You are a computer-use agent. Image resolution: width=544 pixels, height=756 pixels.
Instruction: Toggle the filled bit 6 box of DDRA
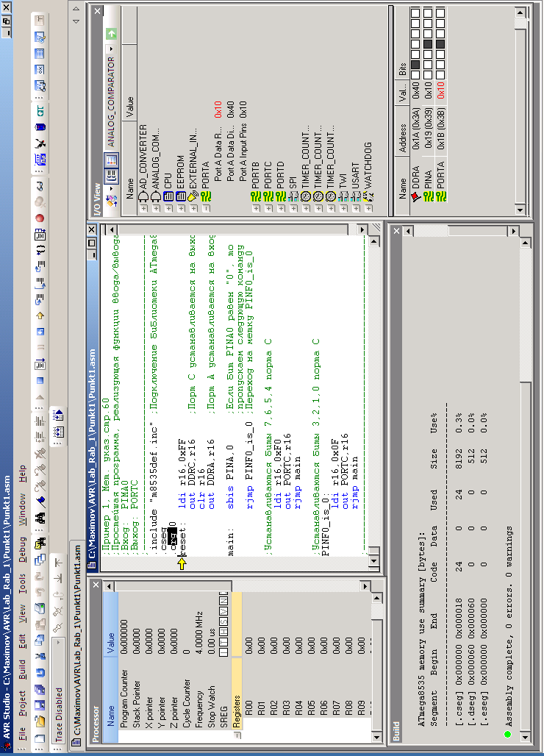pos(415,64)
